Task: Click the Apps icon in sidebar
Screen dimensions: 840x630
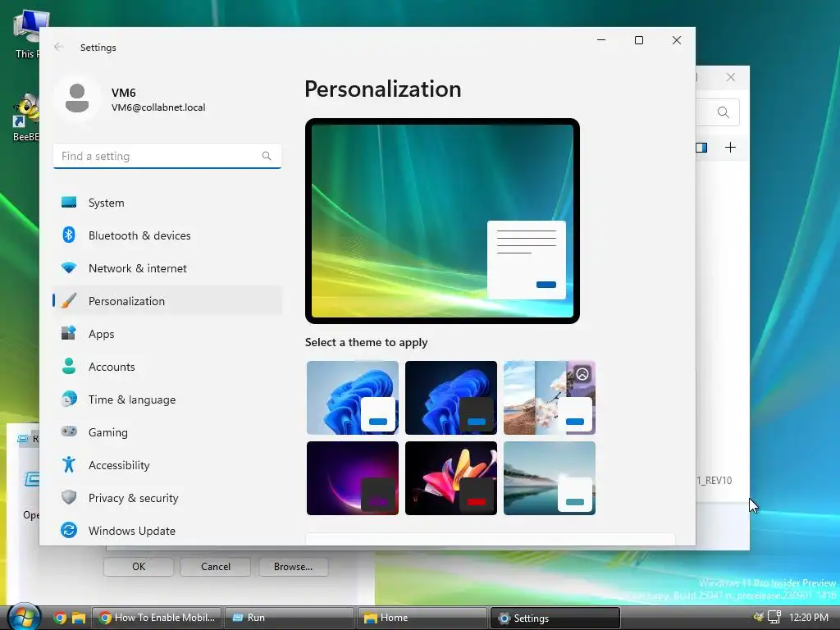Action: (x=69, y=333)
